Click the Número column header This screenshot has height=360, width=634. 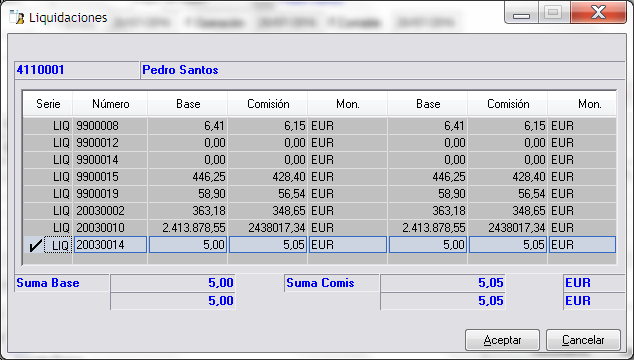(110, 104)
